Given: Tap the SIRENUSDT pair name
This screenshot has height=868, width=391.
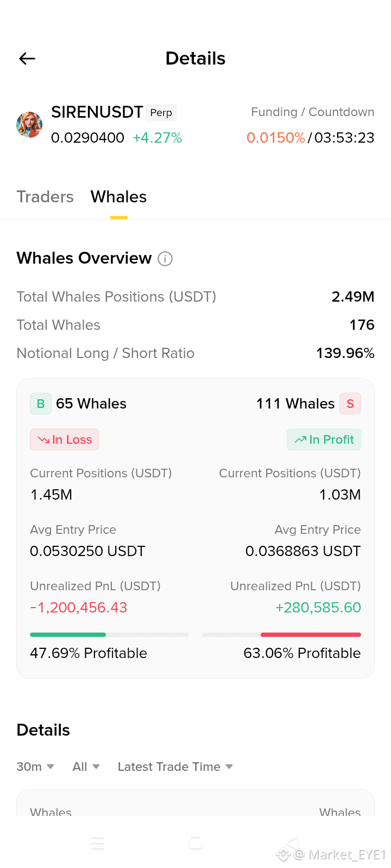Looking at the screenshot, I should coord(97,112).
